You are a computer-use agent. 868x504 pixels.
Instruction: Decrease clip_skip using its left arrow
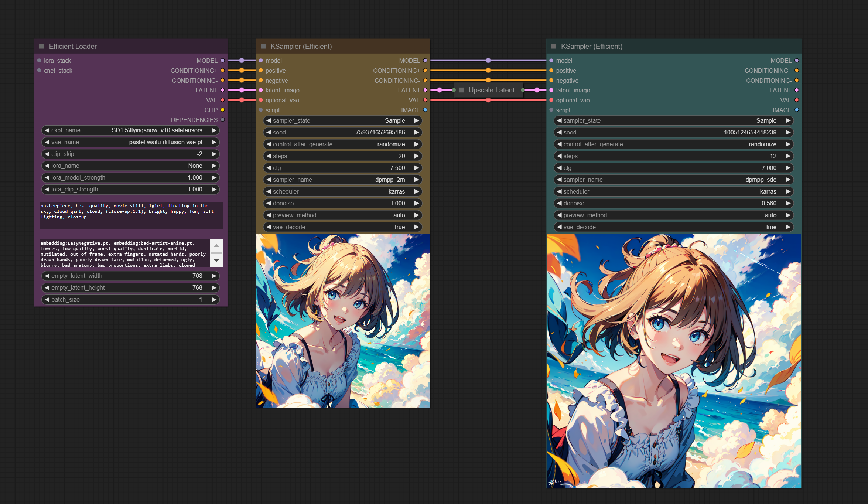point(47,154)
